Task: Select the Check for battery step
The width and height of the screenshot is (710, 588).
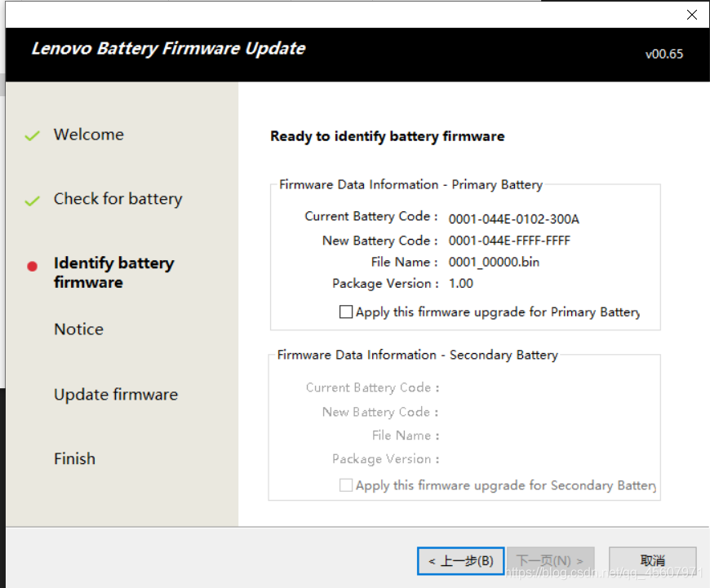Action: (118, 199)
